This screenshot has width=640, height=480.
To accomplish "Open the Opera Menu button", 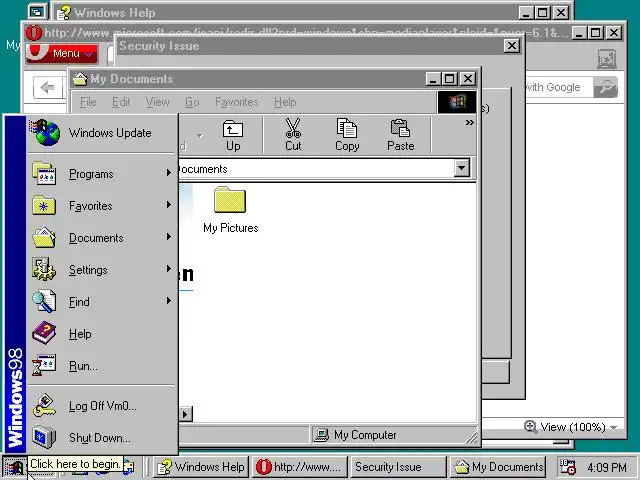I will pos(62,53).
